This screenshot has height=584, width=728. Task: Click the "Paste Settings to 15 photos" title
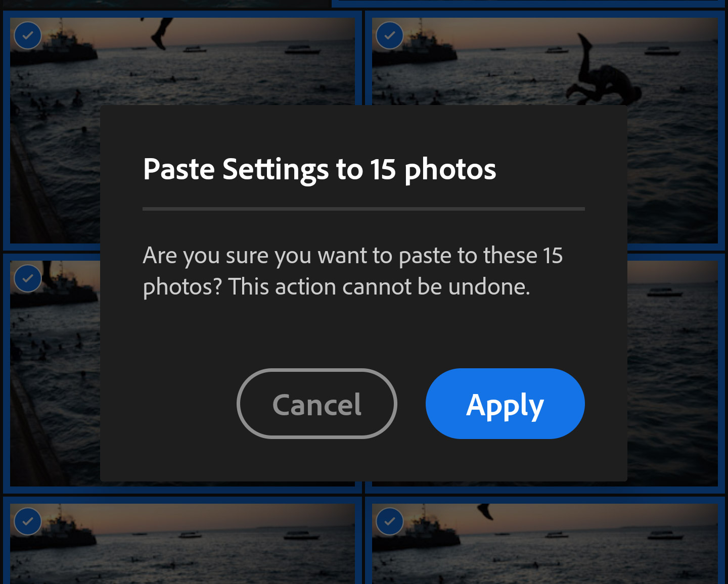tap(320, 169)
